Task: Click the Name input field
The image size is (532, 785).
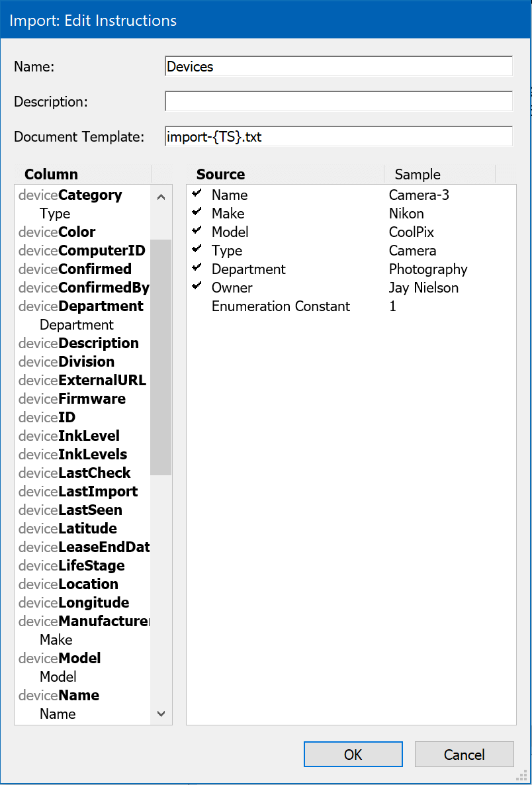Action: (338, 66)
